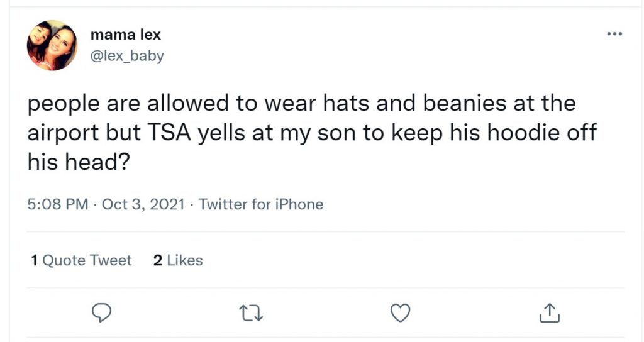The width and height of the screenshot is (644, 342).
Task: Click the text 'his head?'
Action: [79, 162]
